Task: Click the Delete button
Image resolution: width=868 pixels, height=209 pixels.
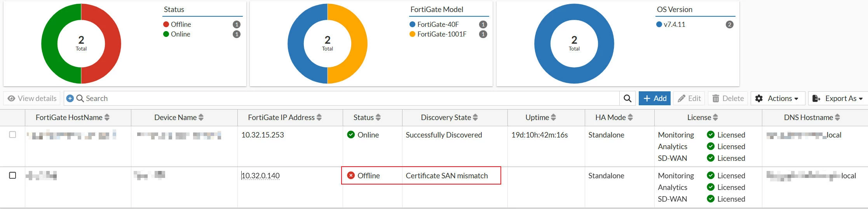Action: [x=728, y=98]
